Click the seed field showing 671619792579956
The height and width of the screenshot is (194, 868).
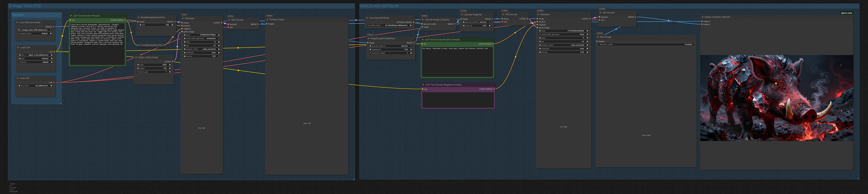tap(202, 35)
